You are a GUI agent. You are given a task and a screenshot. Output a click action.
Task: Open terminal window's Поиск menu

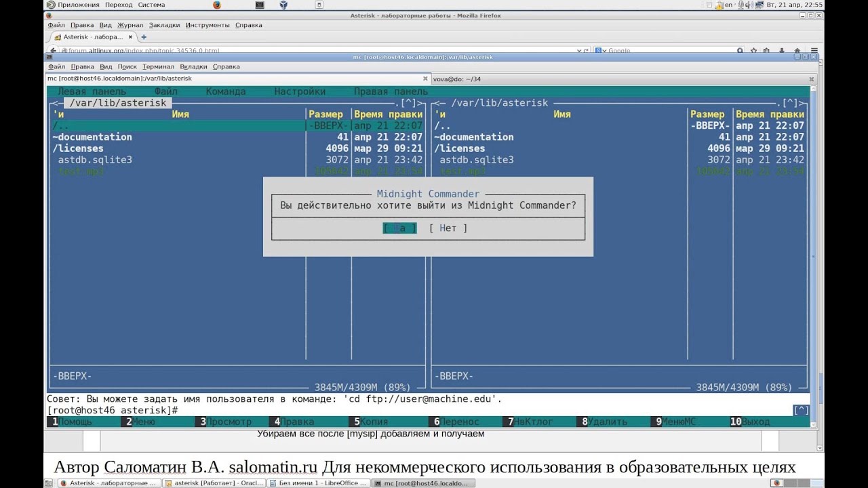click(x=127, y=66)
